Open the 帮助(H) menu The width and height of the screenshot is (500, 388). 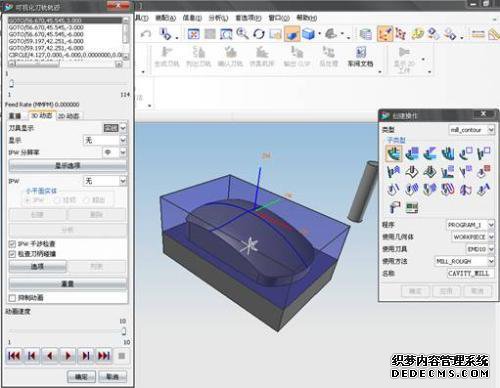click(307, 18)
